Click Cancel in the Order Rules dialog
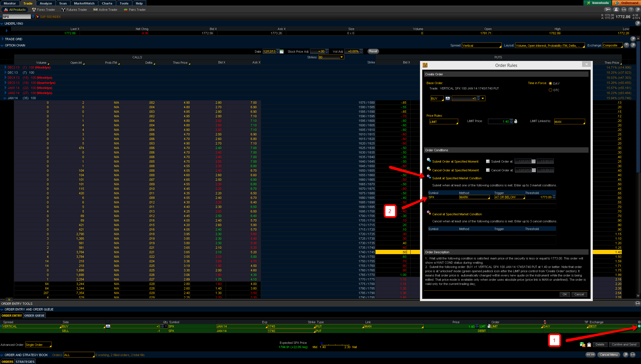Image resolution: width=641 pixels, height=364 pixels. [x=579, y=294]
